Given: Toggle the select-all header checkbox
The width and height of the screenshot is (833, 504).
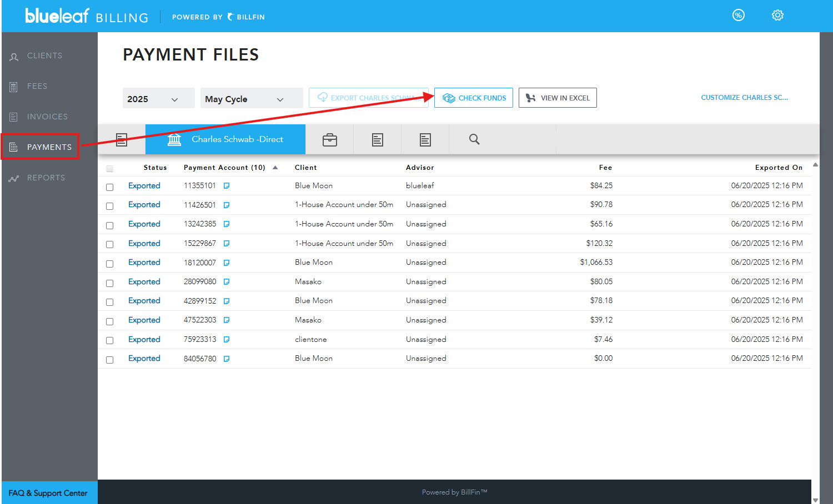Looking at the screenshot, I should [109, 168].
